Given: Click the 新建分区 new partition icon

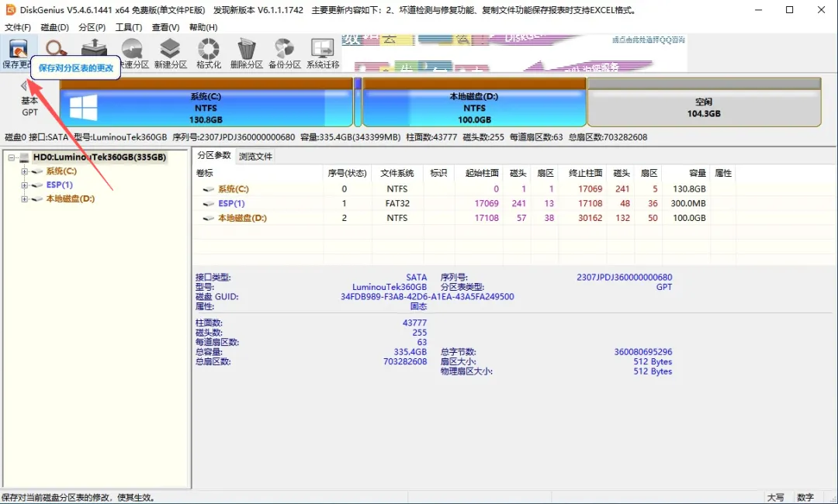Looking at the screenshot, I should tap(170, 54).
